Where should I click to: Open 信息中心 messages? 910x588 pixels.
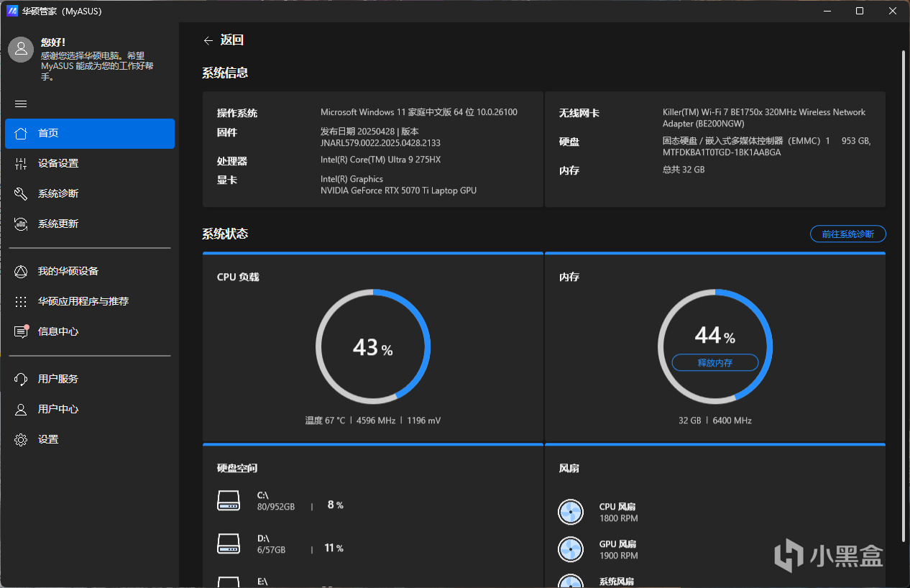(90, 332)
